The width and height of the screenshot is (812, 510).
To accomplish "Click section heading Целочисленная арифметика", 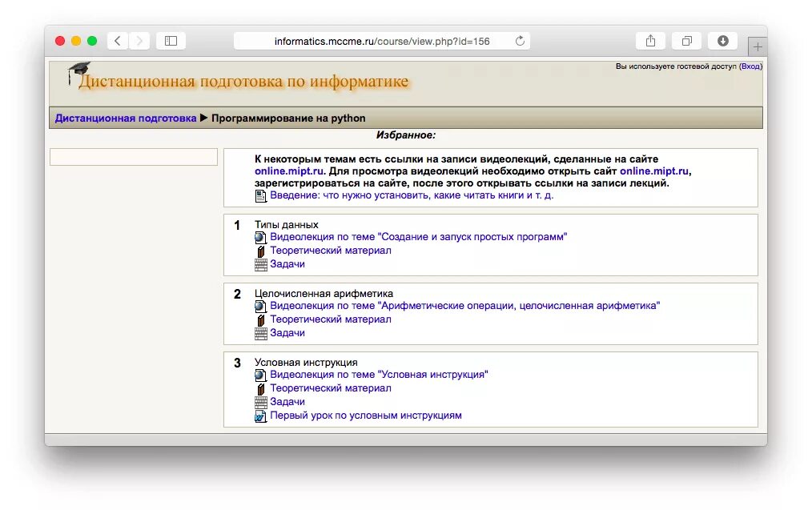I will click(x=324, y=294).
